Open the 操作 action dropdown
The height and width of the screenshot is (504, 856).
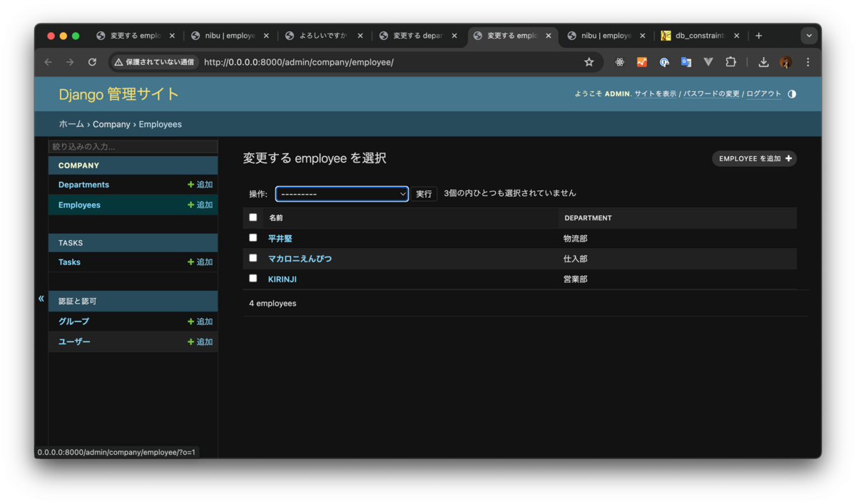(342, 192)
